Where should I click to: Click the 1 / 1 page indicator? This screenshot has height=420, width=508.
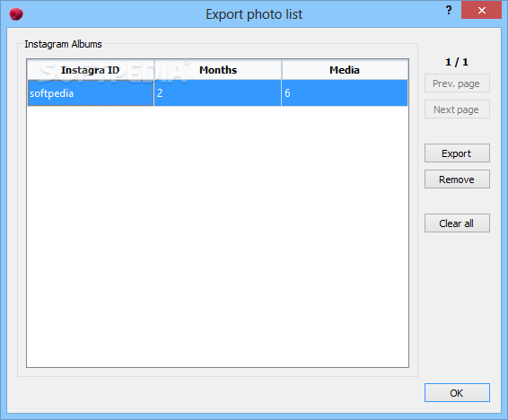click(457, 62)
